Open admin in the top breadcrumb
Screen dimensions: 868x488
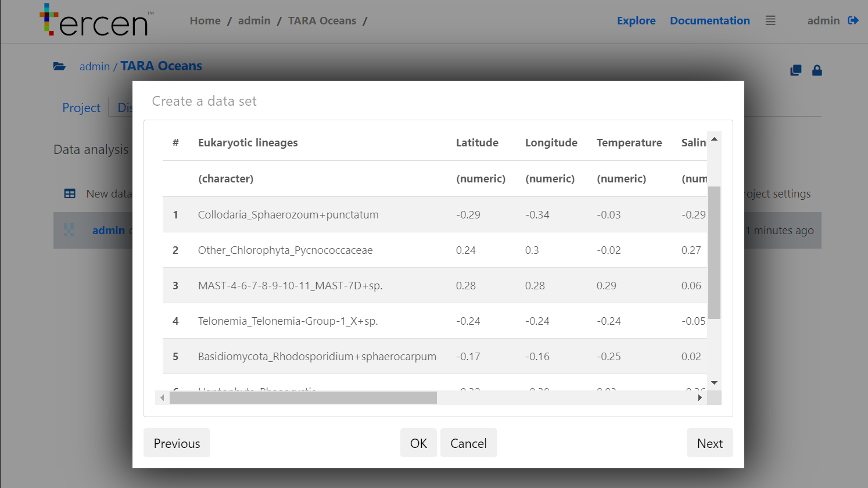(254, 21)
